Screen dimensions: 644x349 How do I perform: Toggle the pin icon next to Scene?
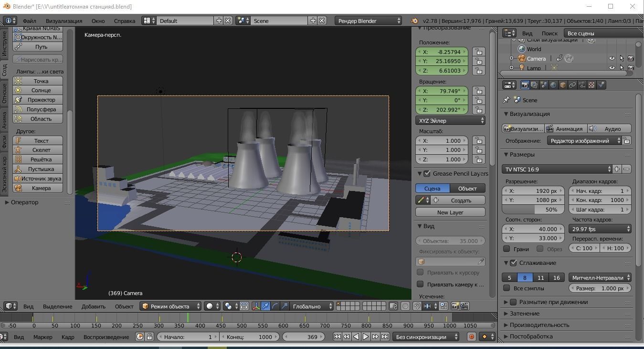(x=507, y=100)
